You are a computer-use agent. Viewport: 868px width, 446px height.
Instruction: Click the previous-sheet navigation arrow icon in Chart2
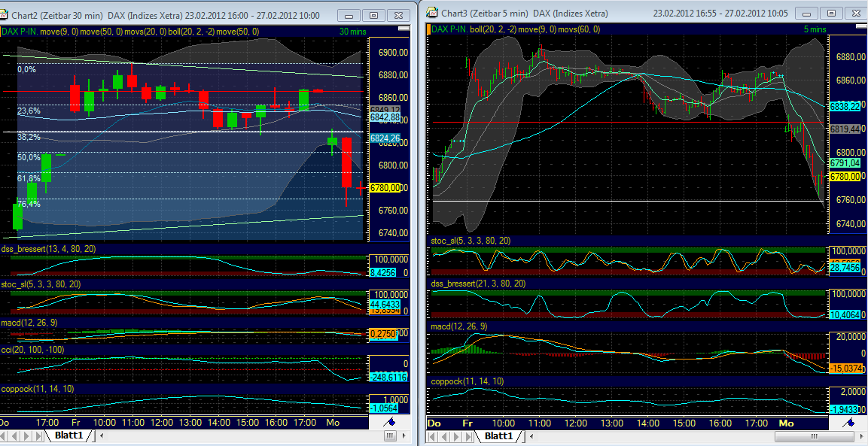[x=14, y=435]
